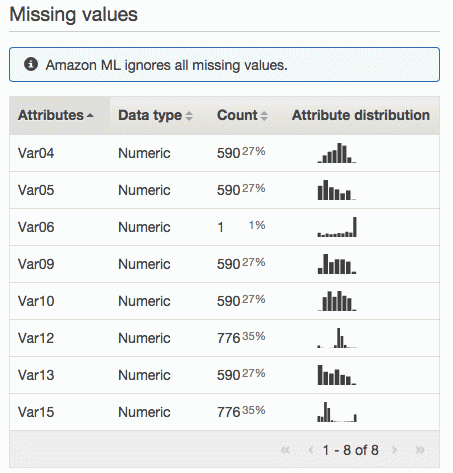Open the Var09 distribution histogram
The height and width of the screenshot is (473, 453).
pos(337,264)
